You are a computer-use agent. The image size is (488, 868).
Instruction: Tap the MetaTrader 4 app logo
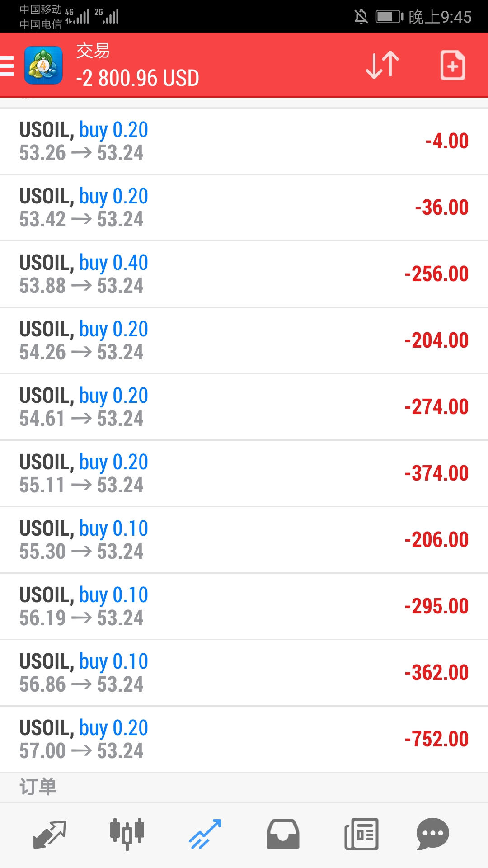[x=43, y=65]
